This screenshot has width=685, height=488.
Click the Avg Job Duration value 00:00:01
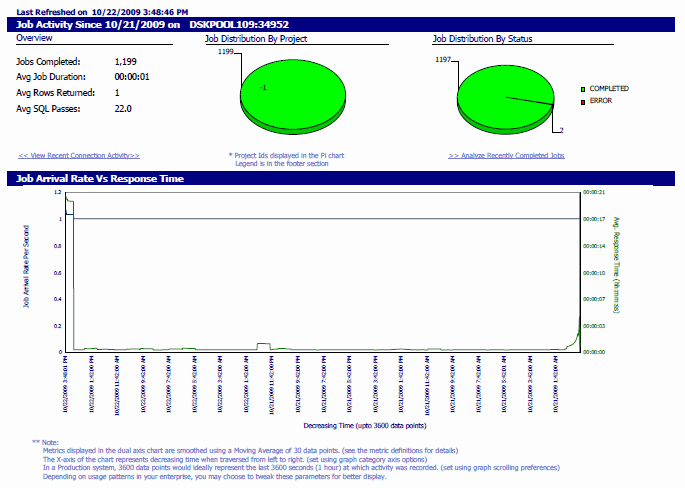[132, 77]
